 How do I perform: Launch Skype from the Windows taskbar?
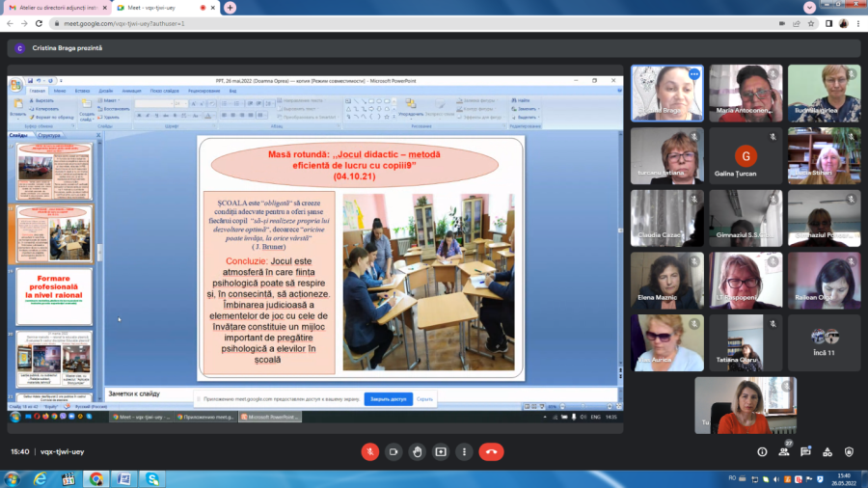pos(152,478)
